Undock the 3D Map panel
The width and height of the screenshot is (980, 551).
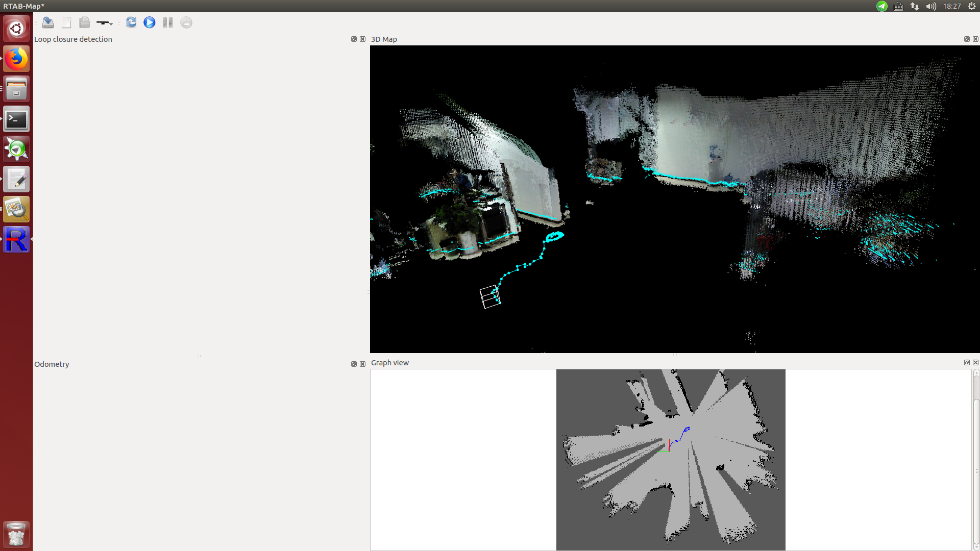tap(967, 39)
